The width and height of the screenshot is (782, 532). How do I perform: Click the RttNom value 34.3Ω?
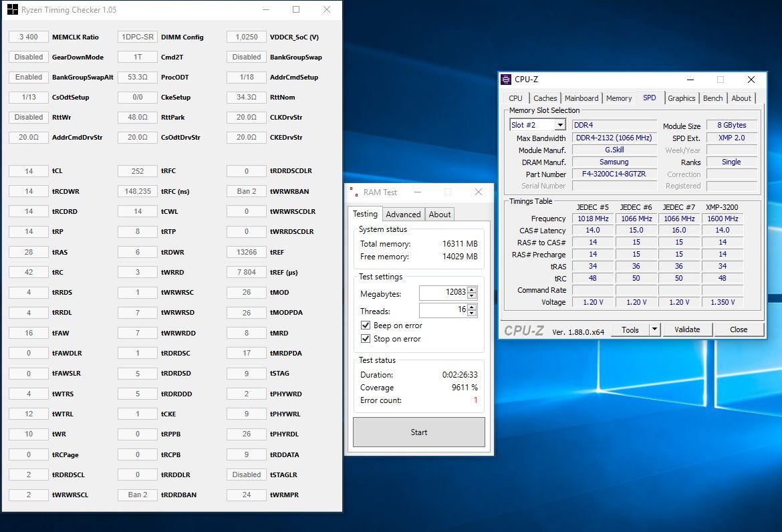point(247,97)
